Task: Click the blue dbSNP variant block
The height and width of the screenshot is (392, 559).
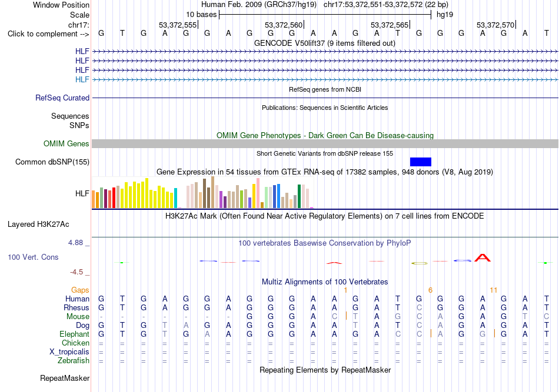Action: (x=421, y=162)
